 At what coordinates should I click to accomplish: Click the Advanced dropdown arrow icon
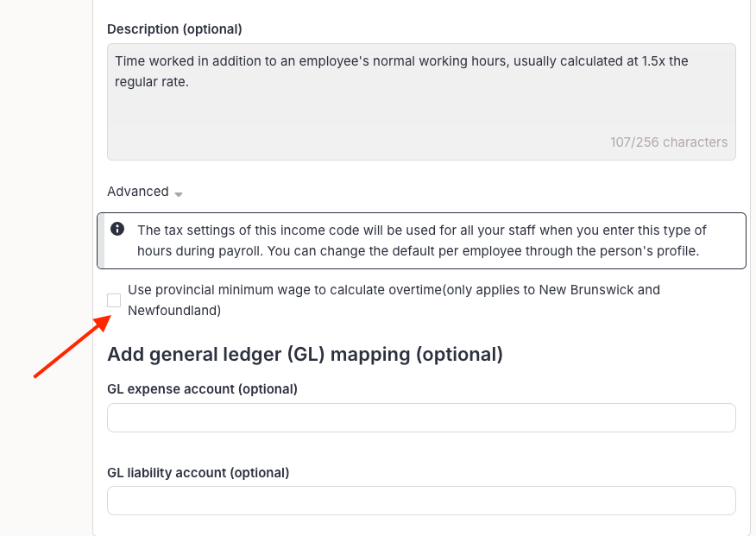tap(179, 194)
